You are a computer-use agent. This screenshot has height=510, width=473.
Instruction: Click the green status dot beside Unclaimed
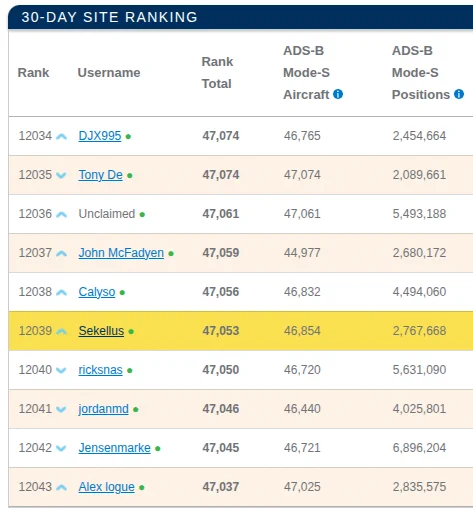142,215
